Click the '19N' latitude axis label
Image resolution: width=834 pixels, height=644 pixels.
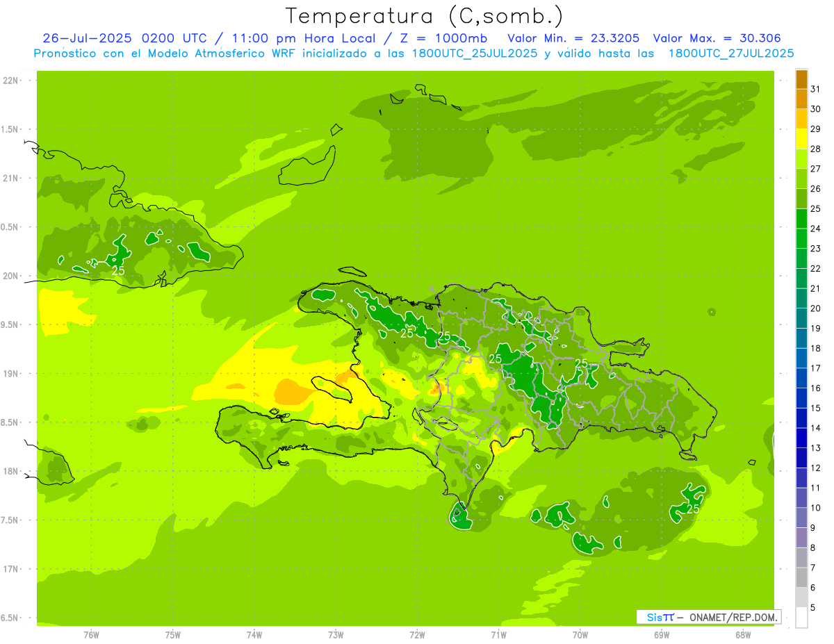[x=10, y=374]
